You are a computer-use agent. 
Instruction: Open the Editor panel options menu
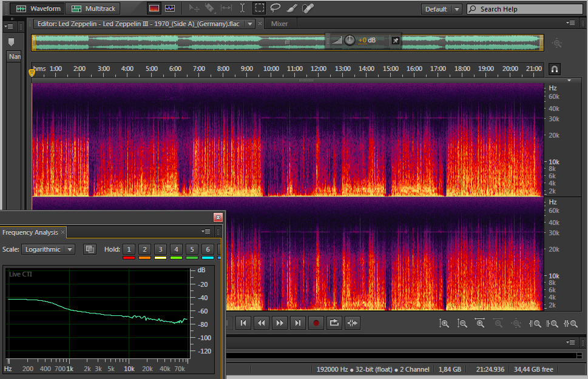[570, 23]
